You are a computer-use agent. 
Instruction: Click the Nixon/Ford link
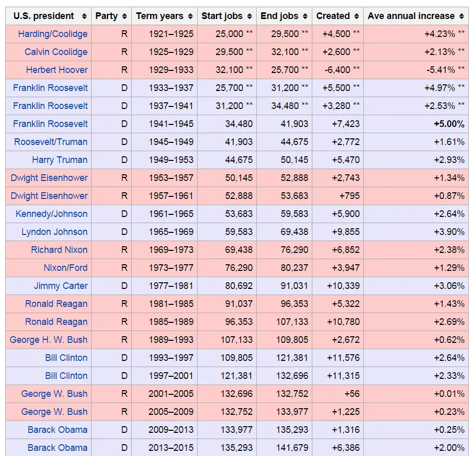coord(65,268)
